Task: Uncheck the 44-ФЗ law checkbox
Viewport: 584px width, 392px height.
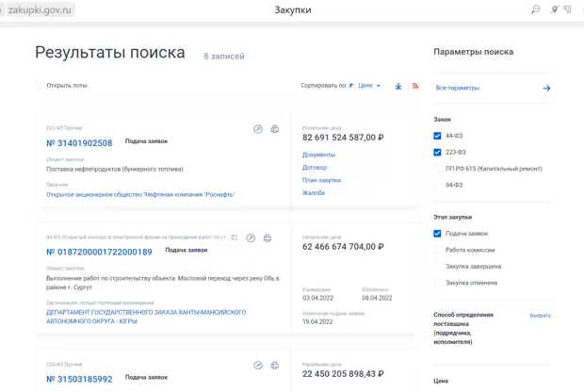Action: [x=437, y=136]
